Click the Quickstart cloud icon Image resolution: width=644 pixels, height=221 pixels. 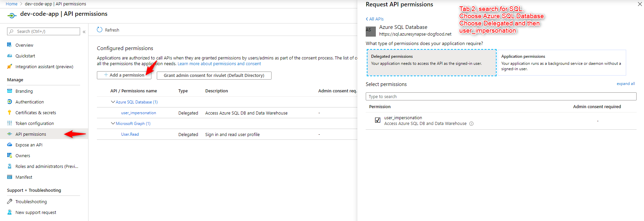click(x=9, y=56)
